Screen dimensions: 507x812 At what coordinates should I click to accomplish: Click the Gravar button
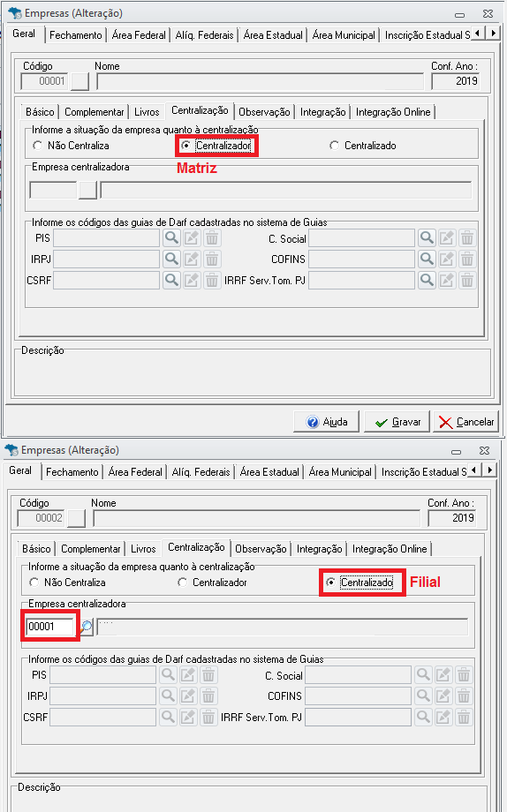(x=397, y=422)
